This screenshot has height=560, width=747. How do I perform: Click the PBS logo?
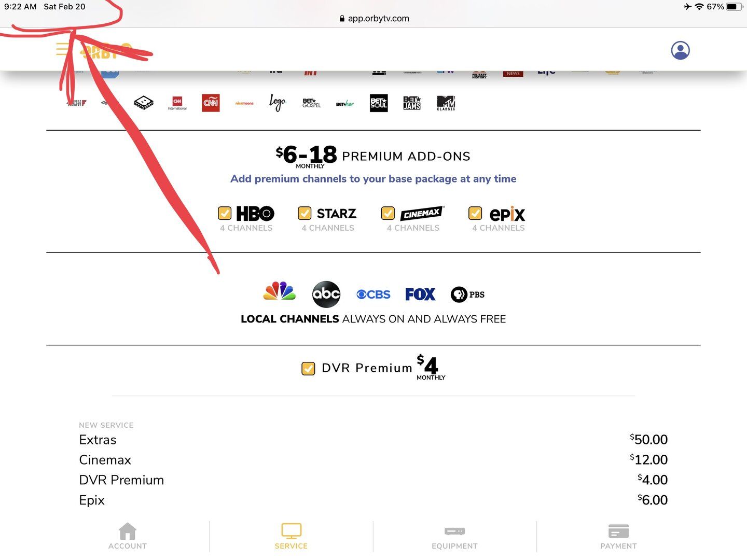(467, 295)
